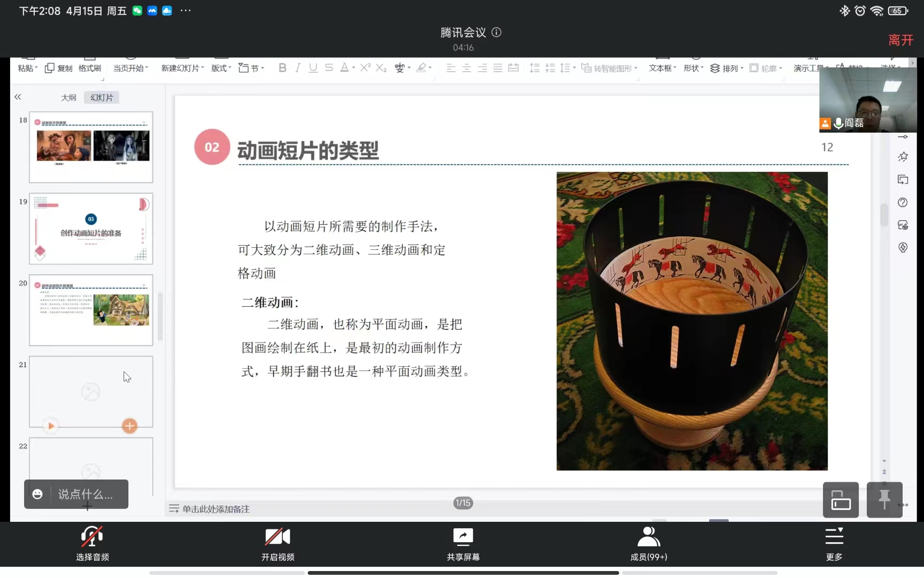Click the emoji smiley icon in chat box
924x578 pixels.
coord(37,494)
